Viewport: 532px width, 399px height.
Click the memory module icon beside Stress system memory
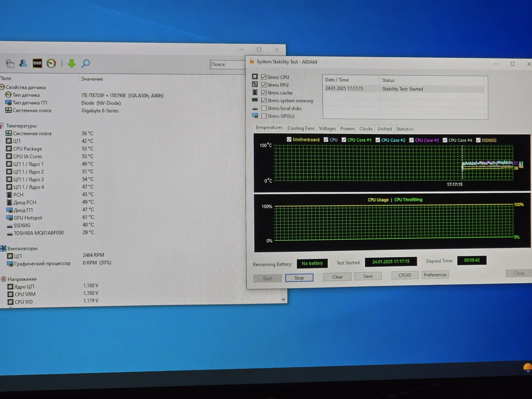[x=255, y=100]
